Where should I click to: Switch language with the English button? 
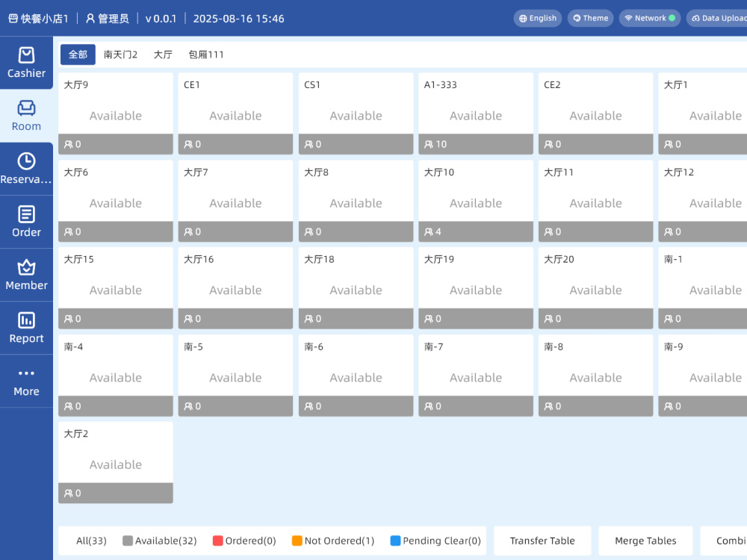[537, 18]
